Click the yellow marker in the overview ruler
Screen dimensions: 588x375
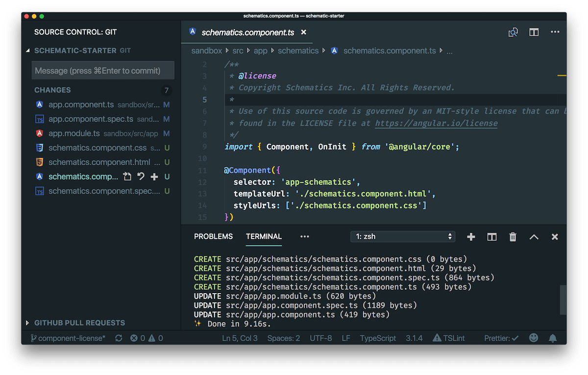click(x=562, y=76)
